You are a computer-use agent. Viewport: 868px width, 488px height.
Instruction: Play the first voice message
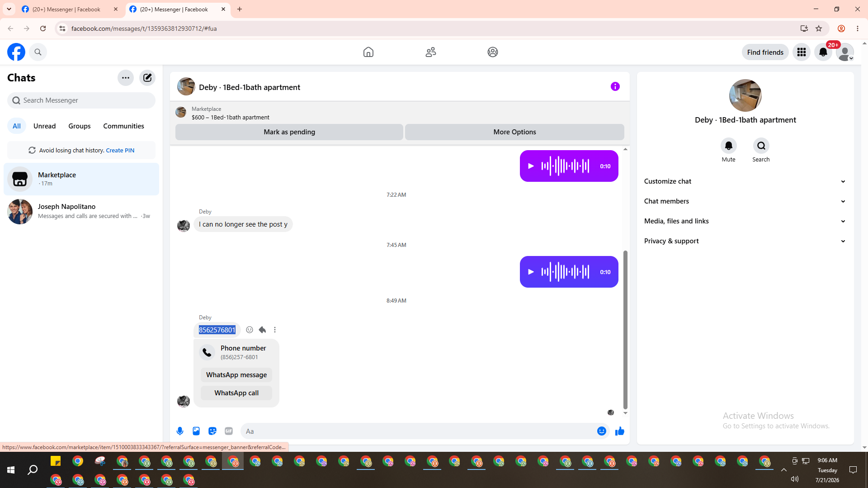(531, 166)
